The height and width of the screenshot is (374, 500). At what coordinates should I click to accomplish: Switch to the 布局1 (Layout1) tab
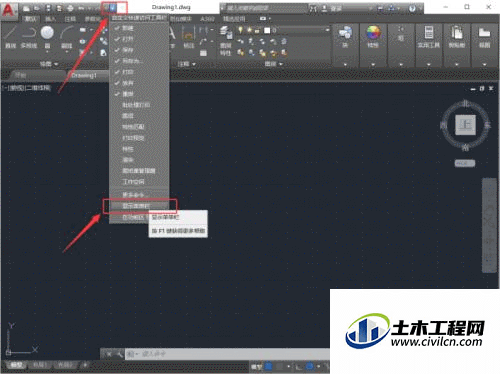click(40, 365)
